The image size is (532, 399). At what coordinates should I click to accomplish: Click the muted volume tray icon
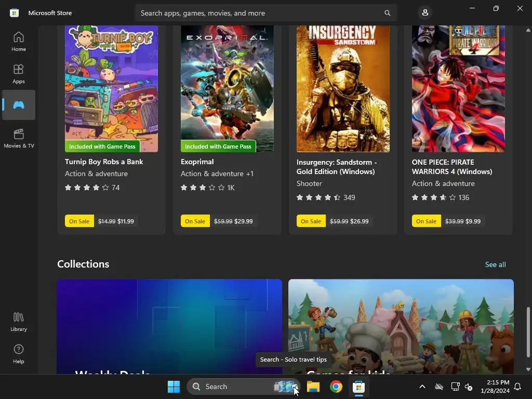coord(469,387)
